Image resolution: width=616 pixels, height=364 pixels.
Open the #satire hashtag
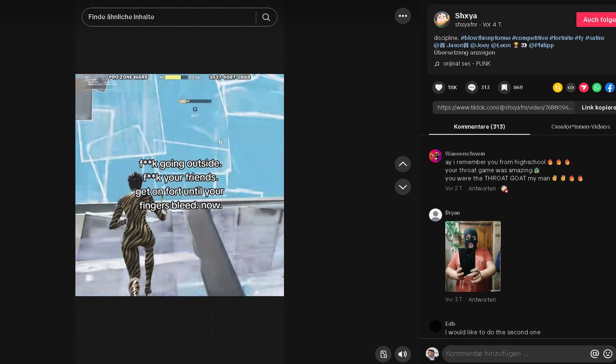tap(594, 38)
